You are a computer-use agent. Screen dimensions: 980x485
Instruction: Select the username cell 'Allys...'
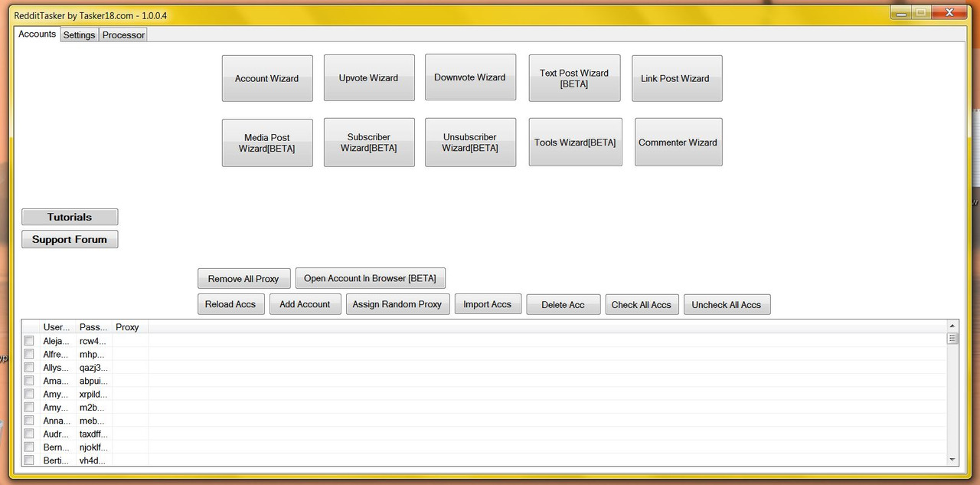[x=56, y=368]
